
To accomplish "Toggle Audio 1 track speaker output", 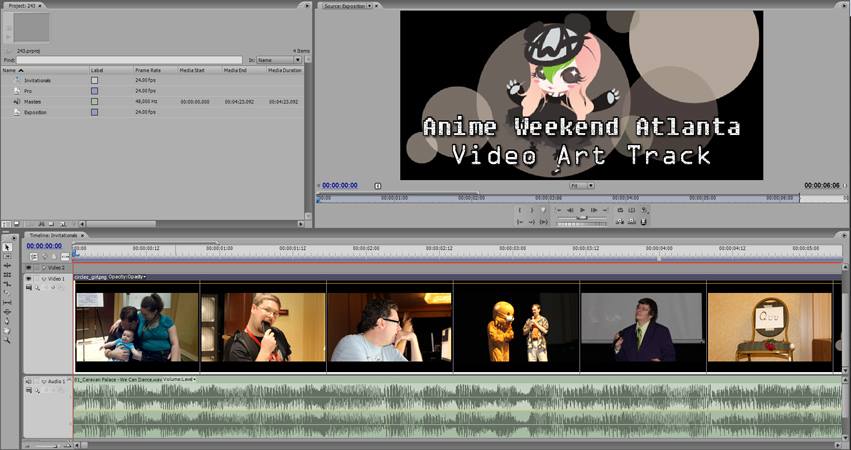I will point(28,381).
